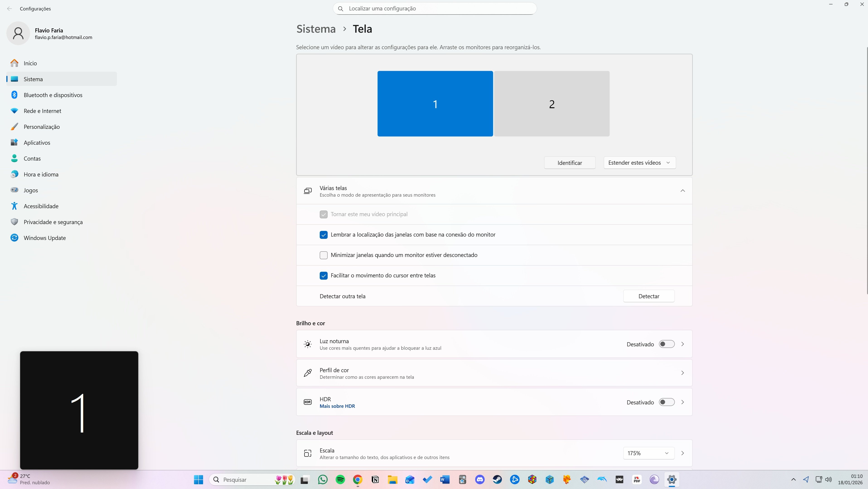Click the Bluetooth icon in sidebar
The height and width of the screenshot is (489, 868).
pyautogui.click(x=14, y=95)
